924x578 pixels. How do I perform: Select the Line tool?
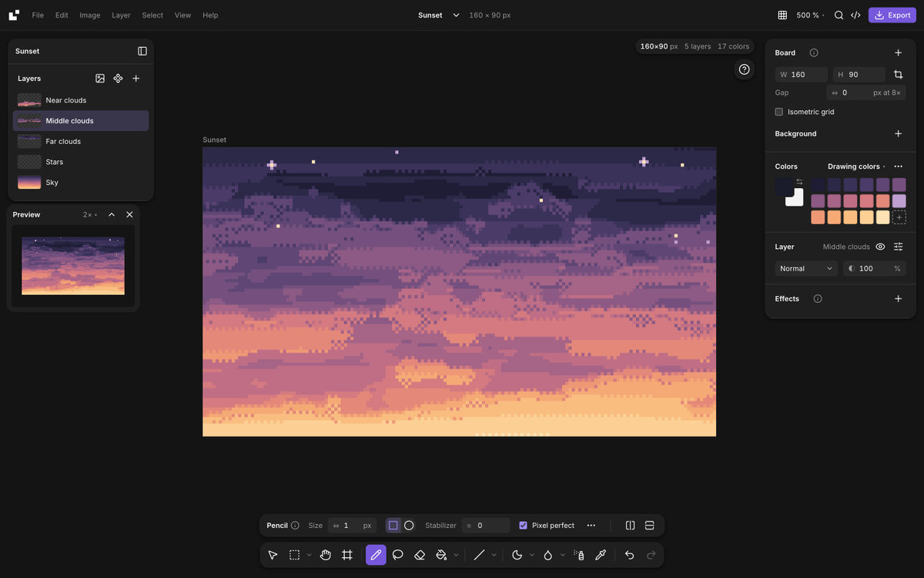coord(479,555)
